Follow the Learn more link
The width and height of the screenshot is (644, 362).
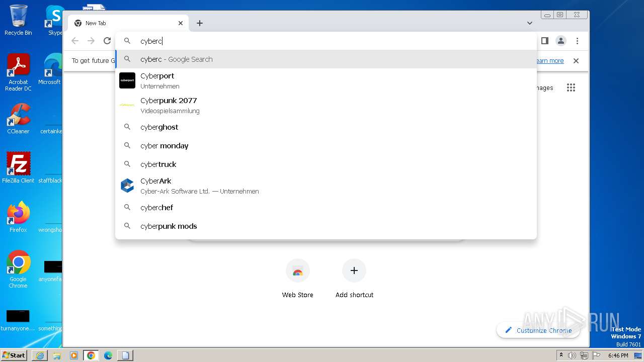pos(550,61)
